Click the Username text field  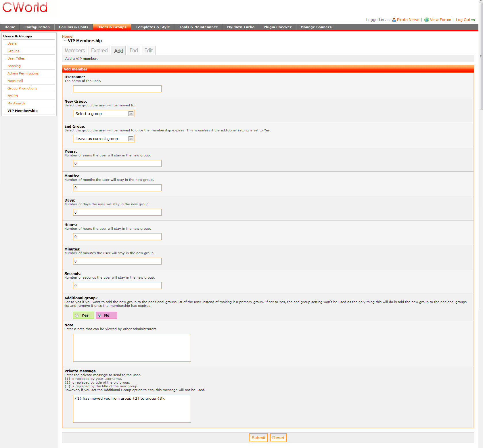[x=117, y=89]
